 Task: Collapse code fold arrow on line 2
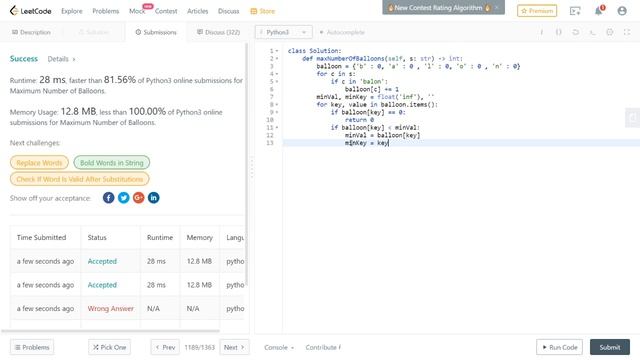click(x=277, y=59)
